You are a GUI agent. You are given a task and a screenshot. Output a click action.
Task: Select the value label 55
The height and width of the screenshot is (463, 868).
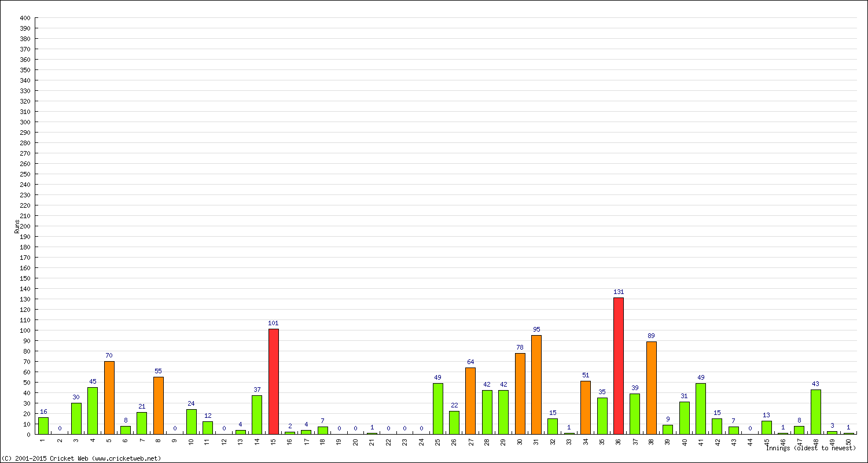tap(159, 371)
